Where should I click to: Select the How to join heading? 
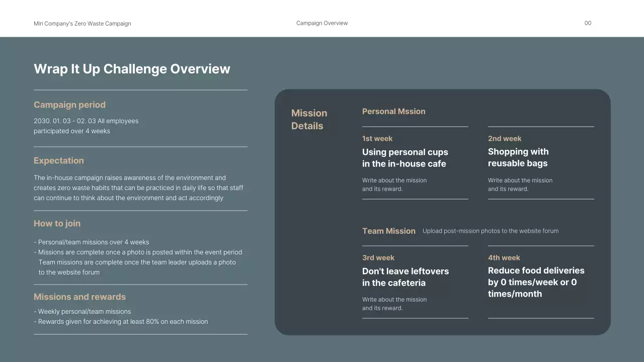click(x=57, y=223)
